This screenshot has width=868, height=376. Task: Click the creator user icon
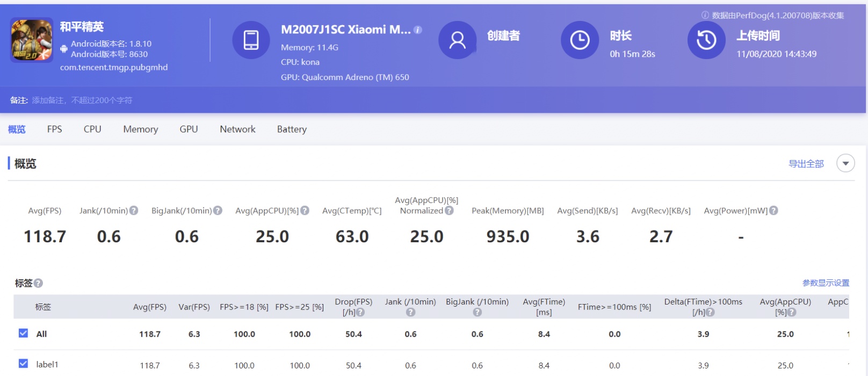coord(457,40)
